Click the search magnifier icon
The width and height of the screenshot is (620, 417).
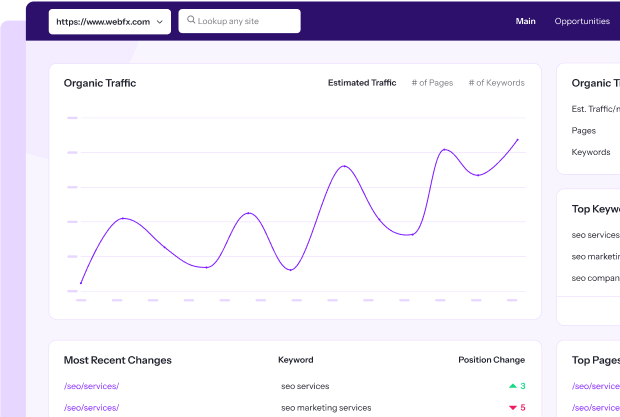[x=191, y=20]
